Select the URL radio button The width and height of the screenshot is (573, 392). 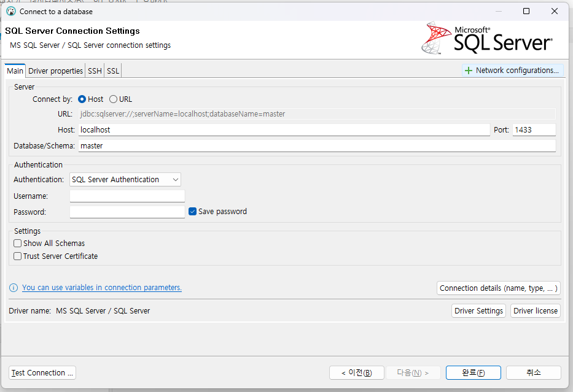[x=113, y=99]
